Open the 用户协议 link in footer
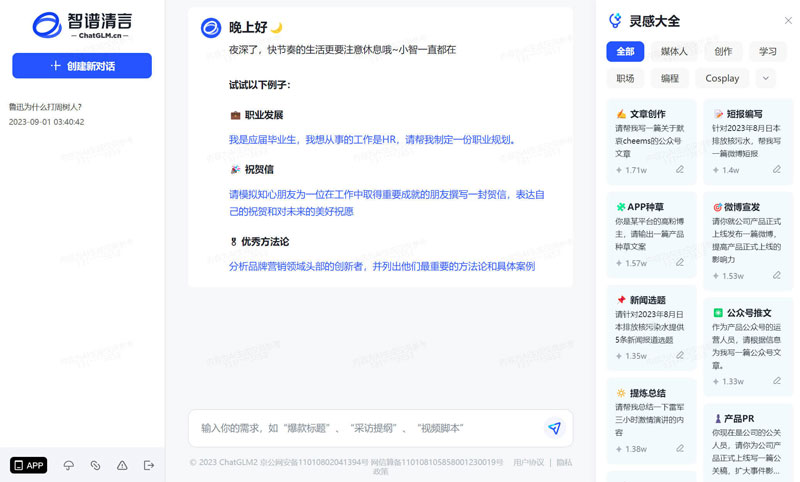This screenshot has width=800, height=482. 528,462
